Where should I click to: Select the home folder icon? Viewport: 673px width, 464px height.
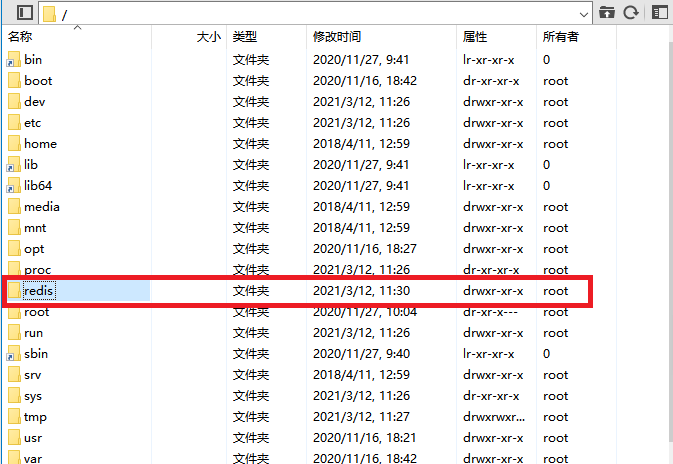pyautogui.click(x=14, y=144)
